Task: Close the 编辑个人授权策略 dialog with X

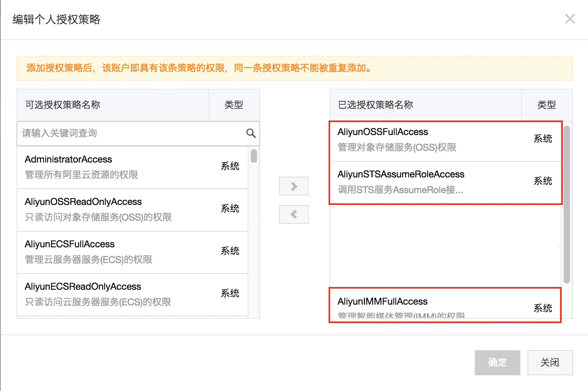Action: pos(570,18)
